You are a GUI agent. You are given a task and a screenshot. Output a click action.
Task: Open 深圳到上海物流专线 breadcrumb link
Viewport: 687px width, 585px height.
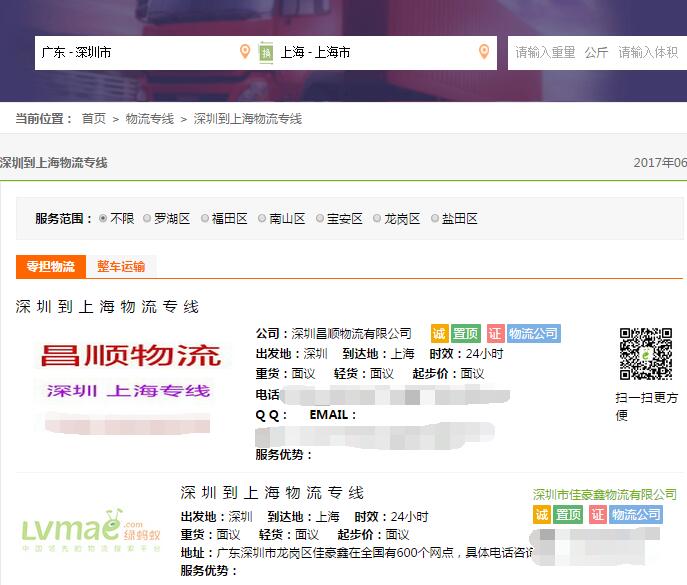pyautogui.click(x=248, y=119)
